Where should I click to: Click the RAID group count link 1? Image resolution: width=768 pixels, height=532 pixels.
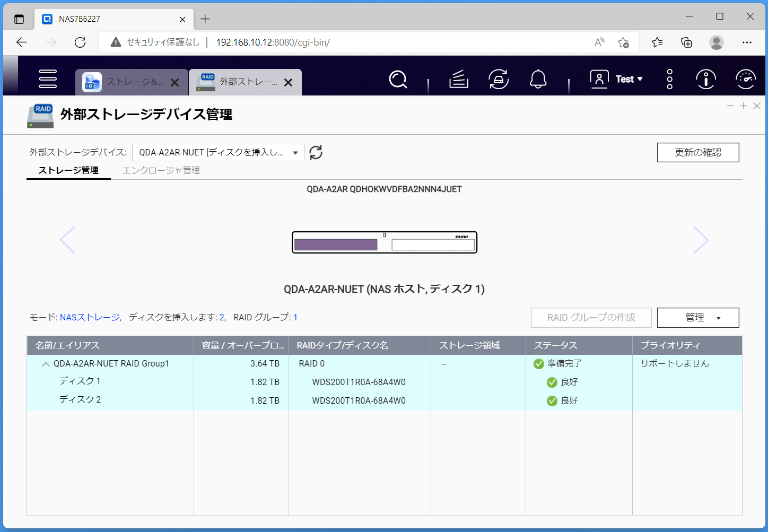point(295,317)
